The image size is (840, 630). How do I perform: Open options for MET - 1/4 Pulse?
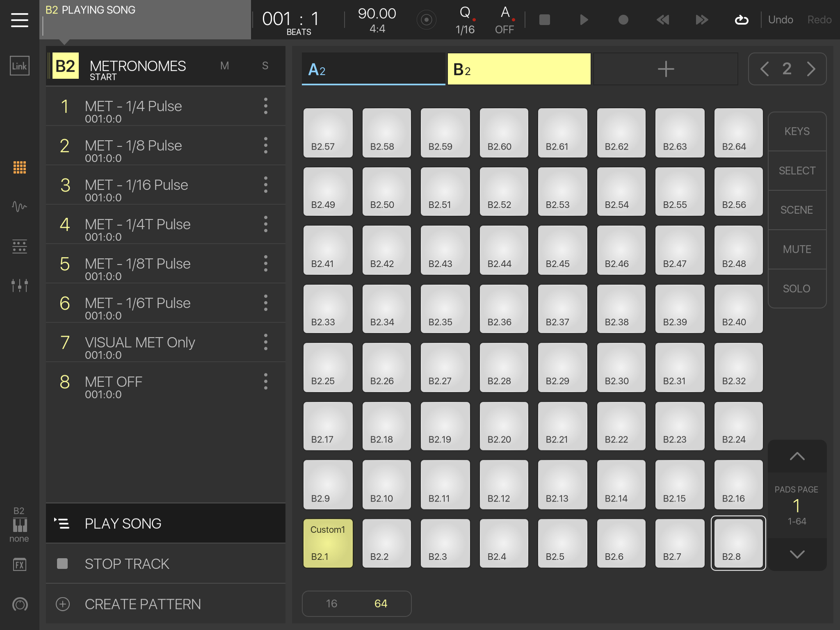[x=265, y=106]
